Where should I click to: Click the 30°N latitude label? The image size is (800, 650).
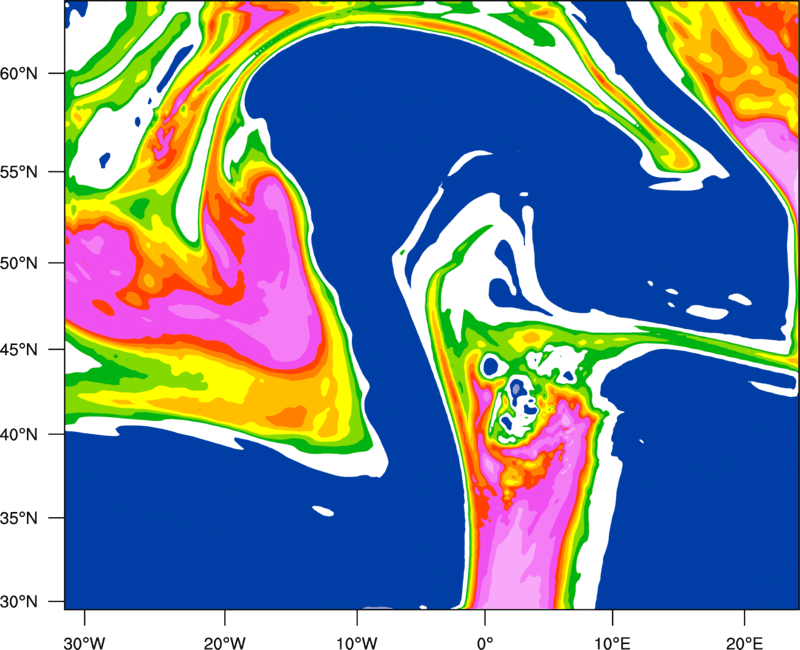tap(19, 602)
